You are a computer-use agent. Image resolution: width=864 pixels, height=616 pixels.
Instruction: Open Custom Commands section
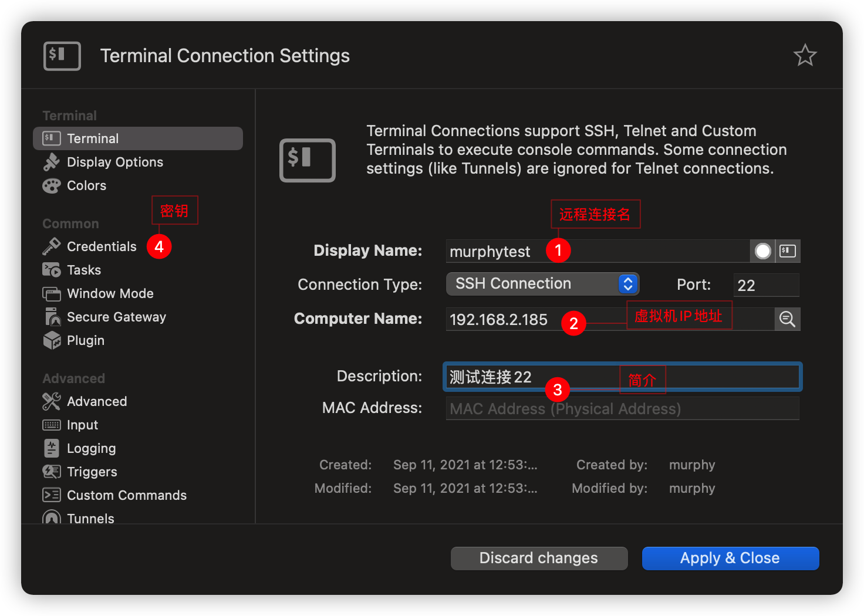(126, 495)
